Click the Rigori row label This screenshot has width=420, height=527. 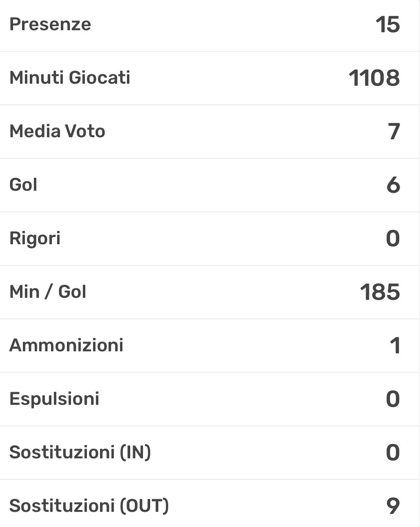click(35, 238)
